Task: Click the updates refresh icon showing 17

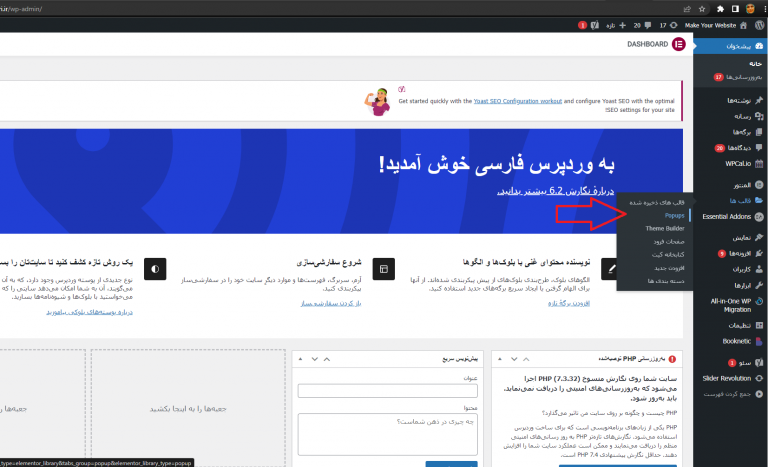Action: point(674,24)
